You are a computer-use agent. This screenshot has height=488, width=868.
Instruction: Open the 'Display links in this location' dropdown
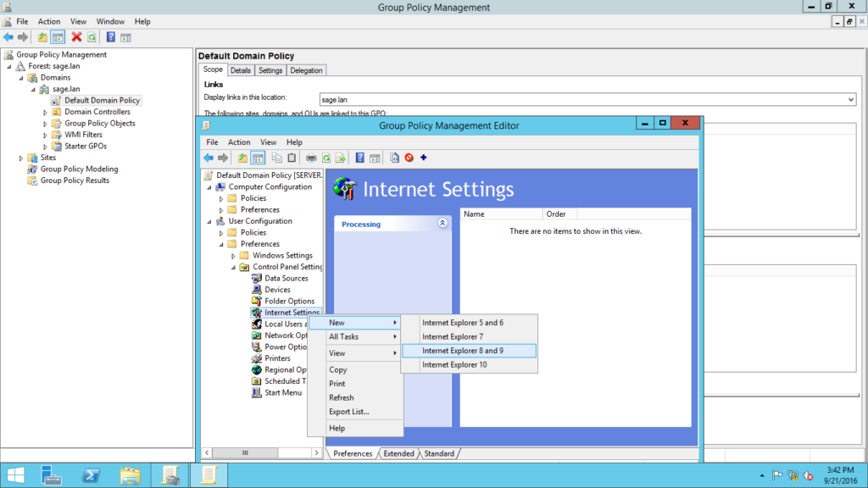pos(850,99)
